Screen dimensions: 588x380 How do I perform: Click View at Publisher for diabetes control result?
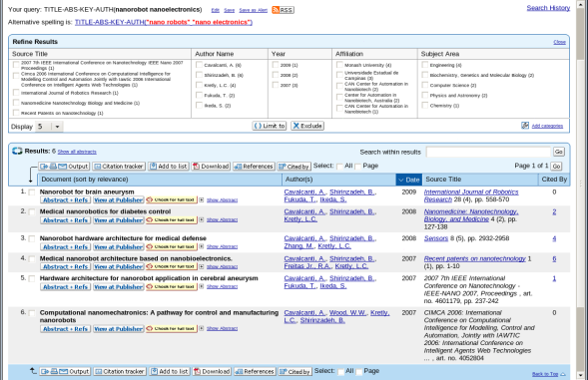(x=119, y=220)
